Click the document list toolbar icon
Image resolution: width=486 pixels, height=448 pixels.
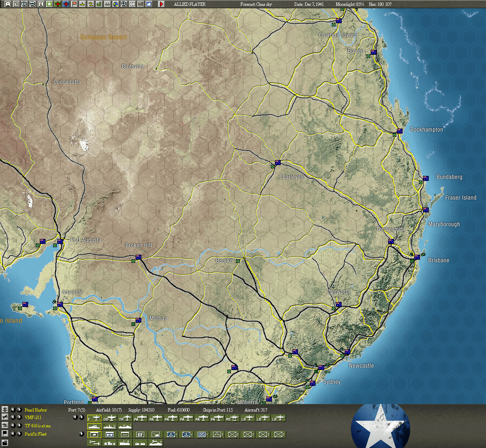coord(16,4)
